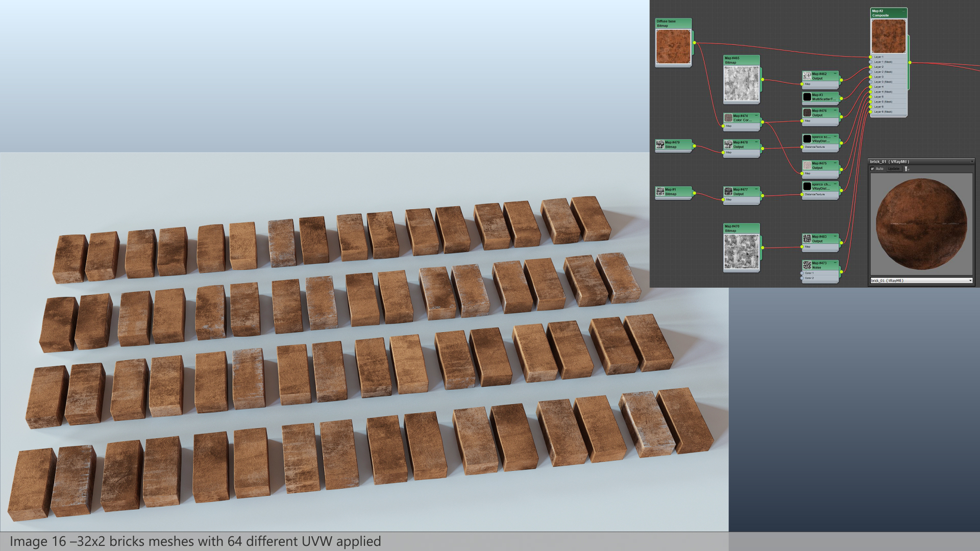Click the output icon on Map #483 node
Viewport: 980px width, 551px height.
click(807, 239)
